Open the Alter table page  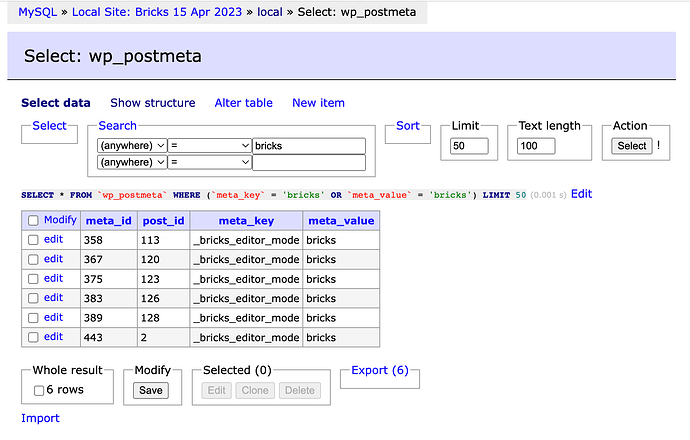click(x=243, y=103)
